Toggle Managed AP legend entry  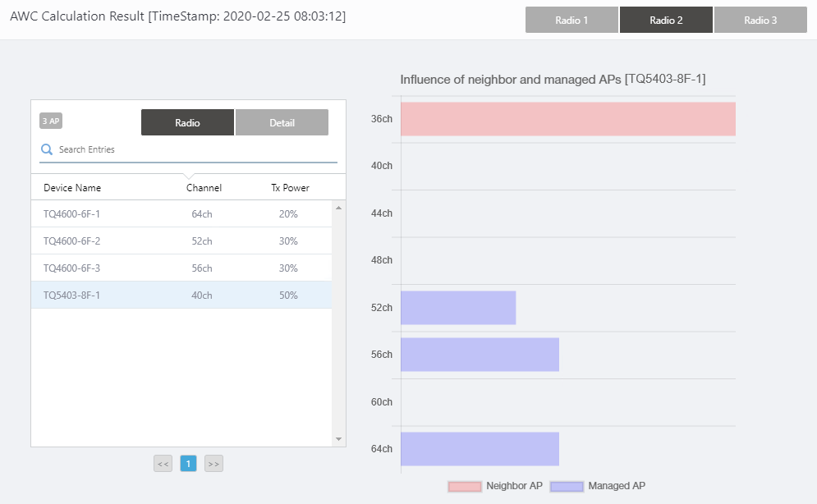(x=598, y=486)
